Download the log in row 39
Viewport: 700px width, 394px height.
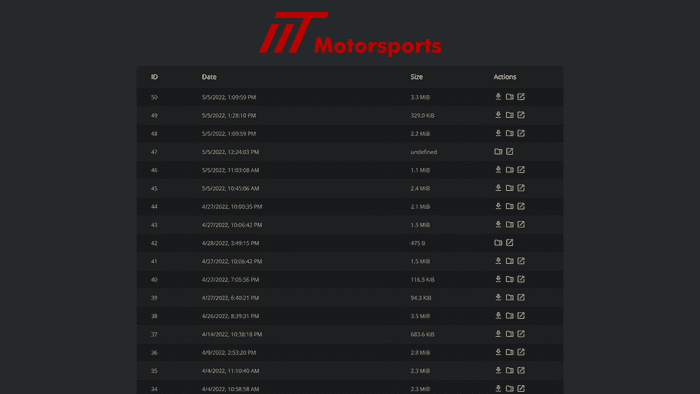[498, 298]
